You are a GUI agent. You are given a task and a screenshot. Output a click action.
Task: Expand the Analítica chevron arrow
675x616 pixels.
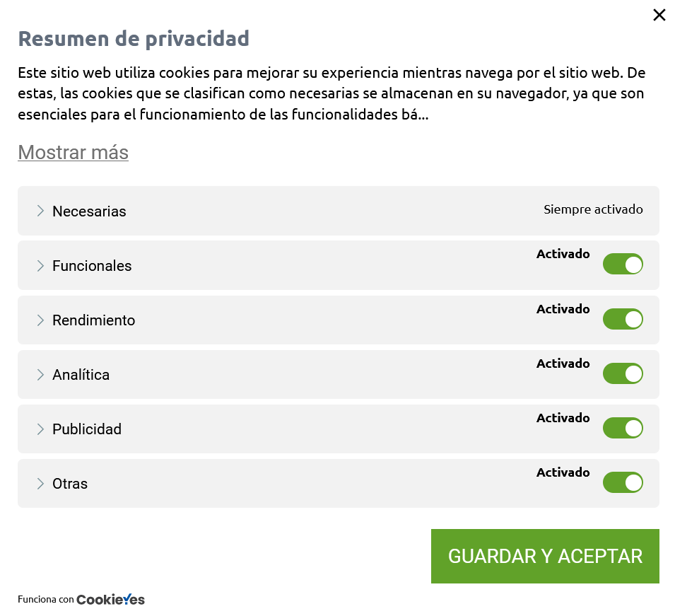40,374
